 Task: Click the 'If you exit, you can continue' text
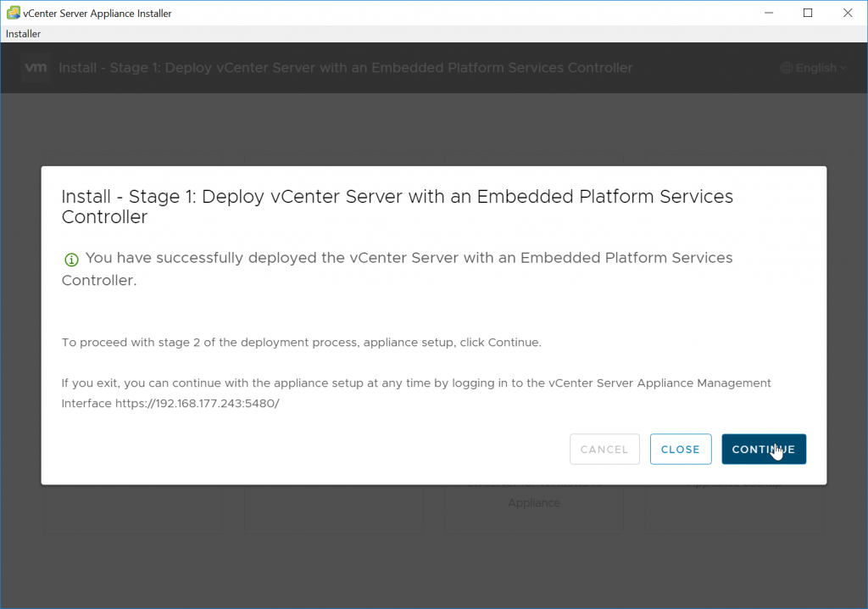415,393
